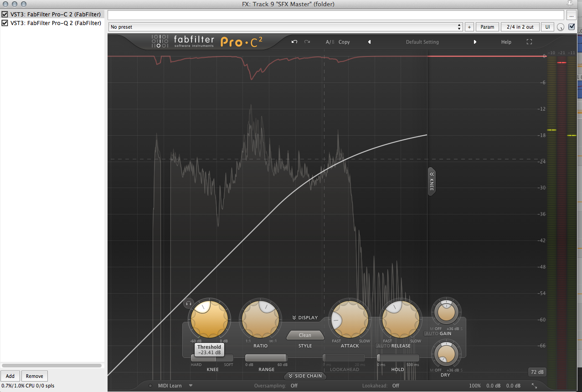Click the undo arrow in Pro-C 2 header

click(x=294, y=42)
